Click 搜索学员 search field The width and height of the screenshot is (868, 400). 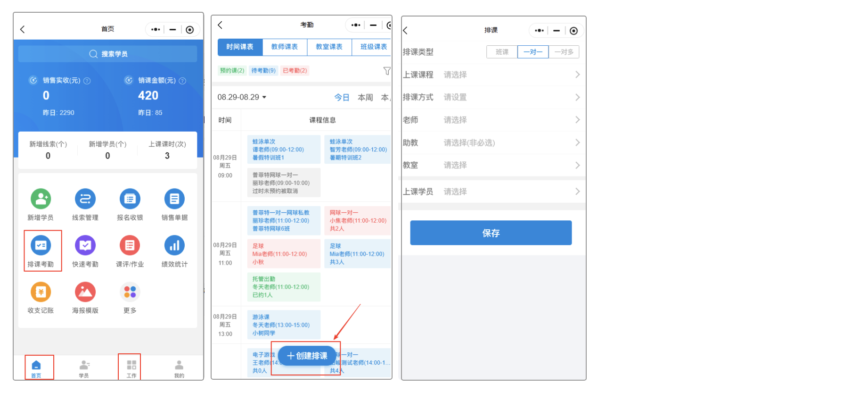[x=108, y=54]
